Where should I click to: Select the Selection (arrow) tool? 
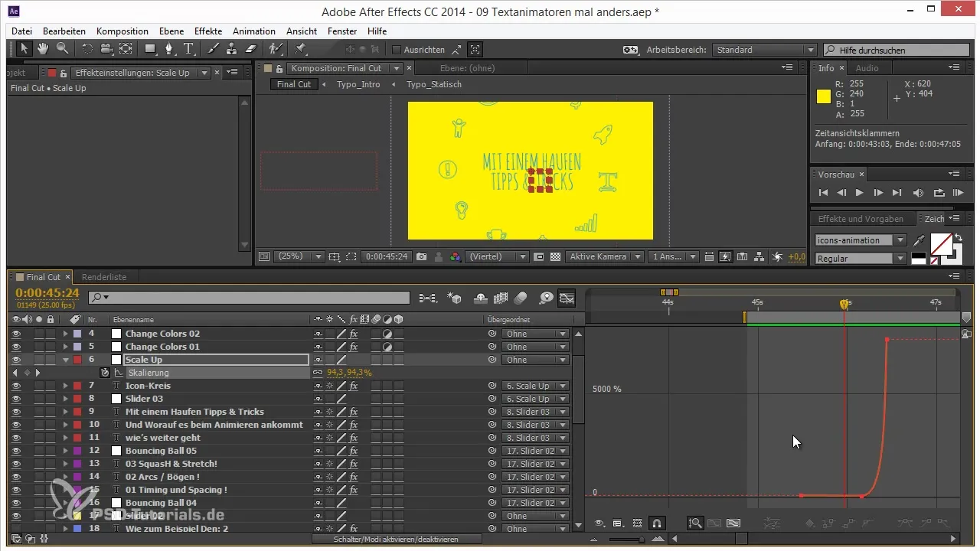click(24, 49)
